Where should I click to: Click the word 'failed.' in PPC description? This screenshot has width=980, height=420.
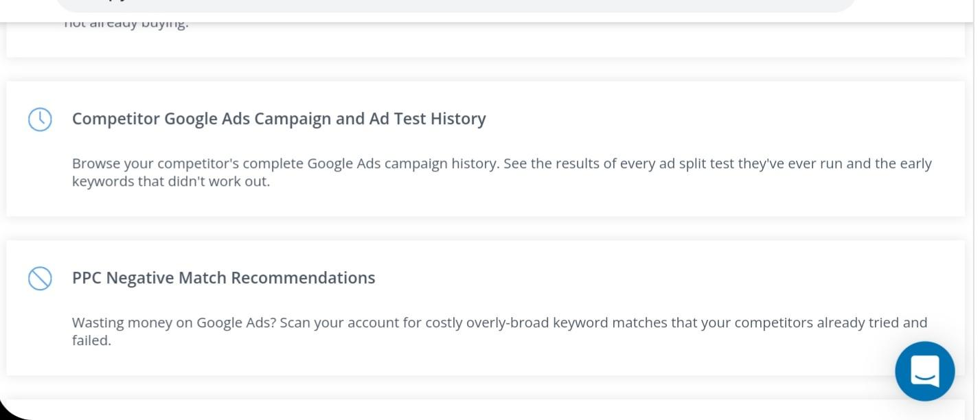pos(91,340)
